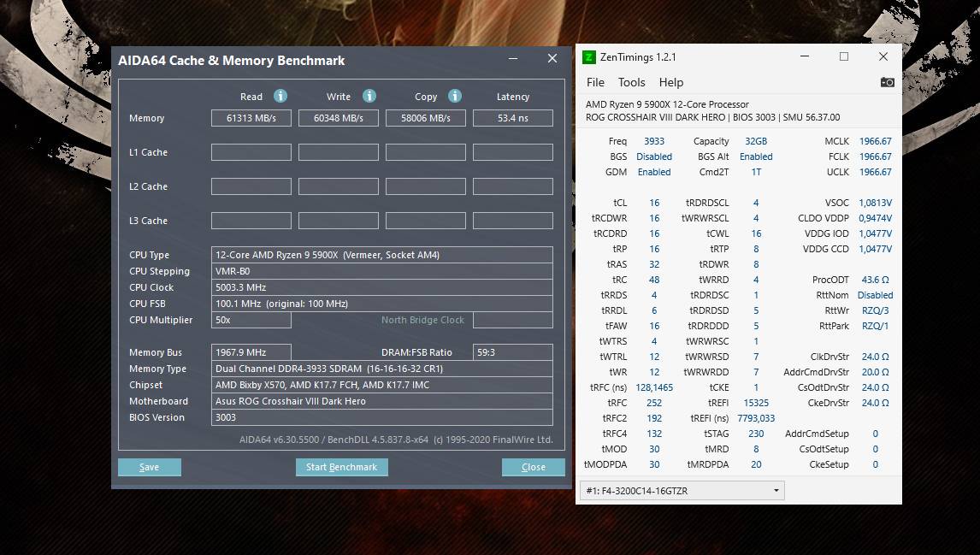Screen dimensions: 980x555
Task: Click BIOS Version field 3003
Action: pos(382,417)
